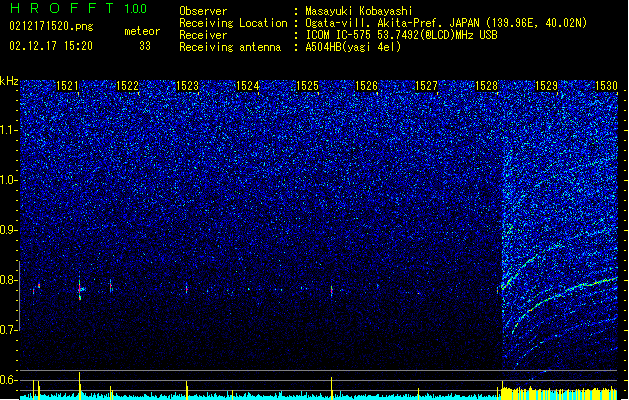Click the yellow power spike at 1523

(x=187, y=390)
